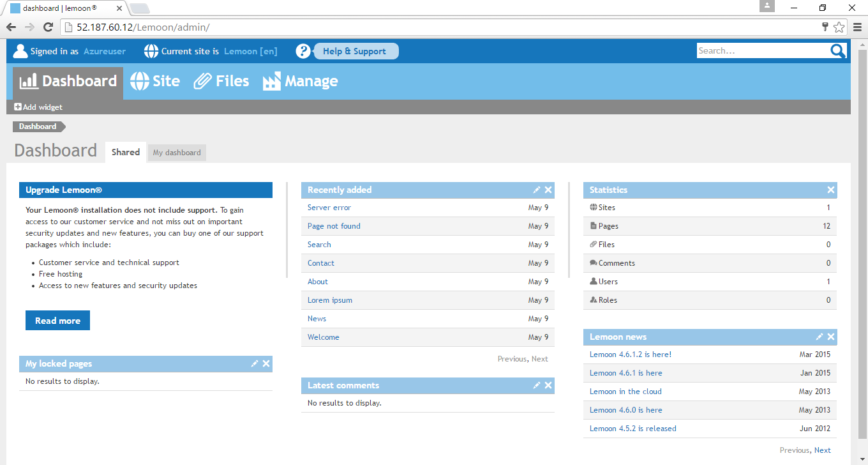Open the Chrome hamburger menu
868x465 pixels.
pyautogui.click(x=857, y=27)
